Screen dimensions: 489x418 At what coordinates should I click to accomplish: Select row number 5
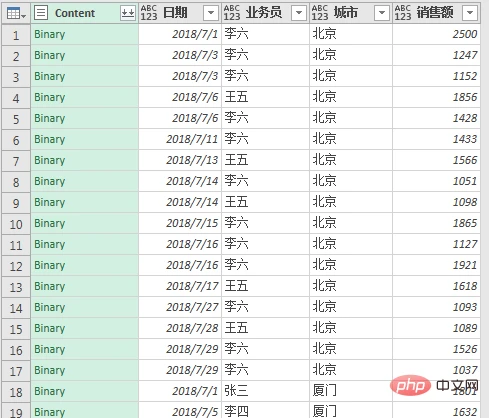click(16, 119)
